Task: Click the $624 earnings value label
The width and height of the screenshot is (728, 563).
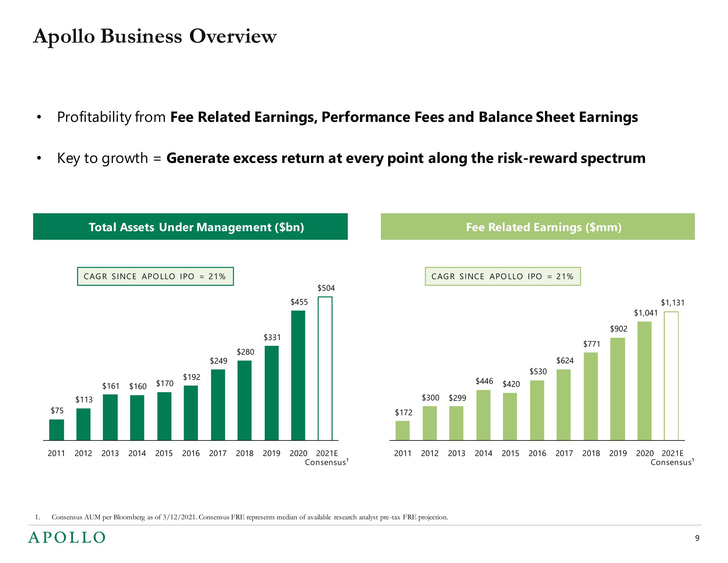Action: pos(565,361)
